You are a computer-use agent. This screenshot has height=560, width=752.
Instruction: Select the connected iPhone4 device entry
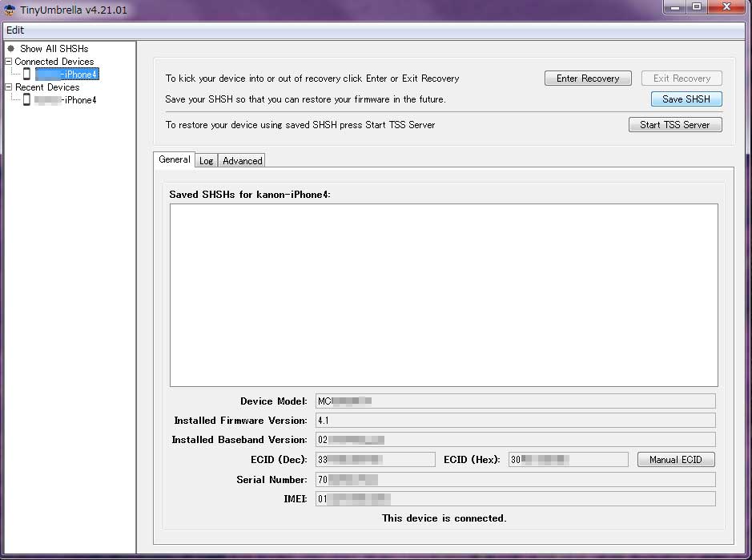click(x=67, y=75)
